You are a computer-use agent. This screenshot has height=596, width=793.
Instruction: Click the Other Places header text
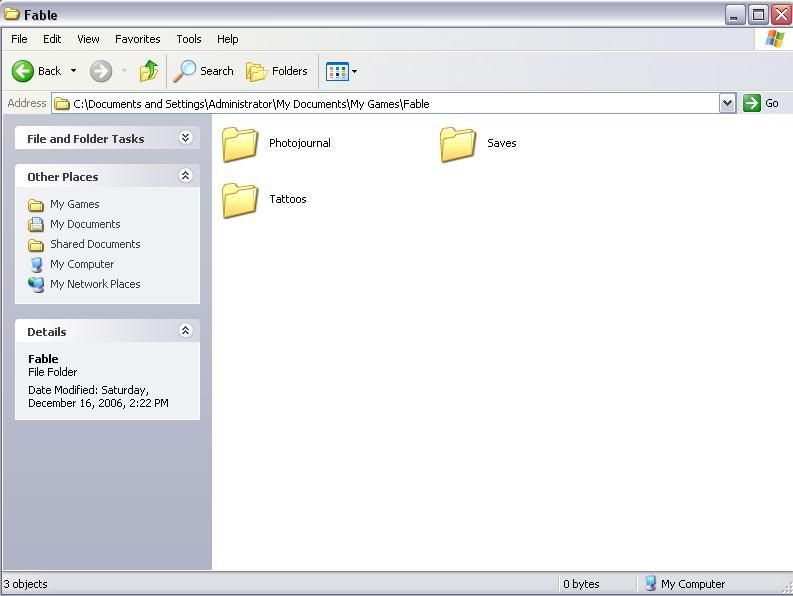coord(63,177)
